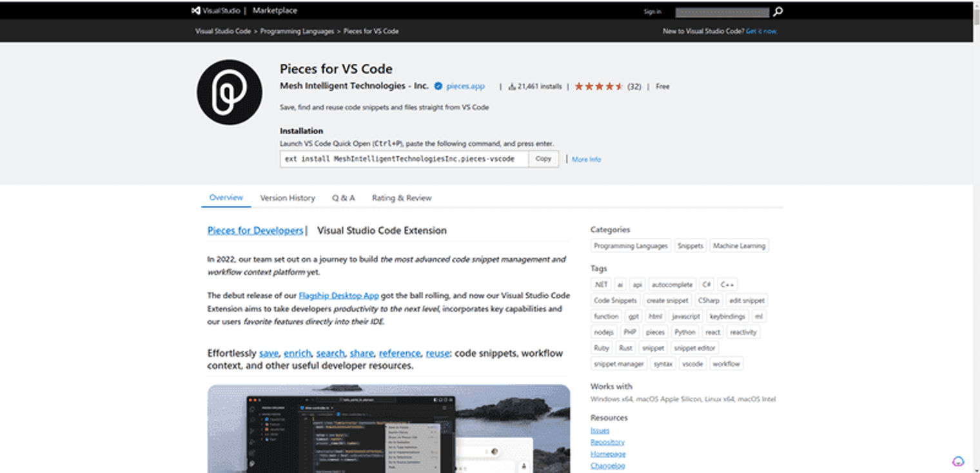Click the create snippet tag
The width and height of the screenshot is (980, 473).
[x=667, y=301]
